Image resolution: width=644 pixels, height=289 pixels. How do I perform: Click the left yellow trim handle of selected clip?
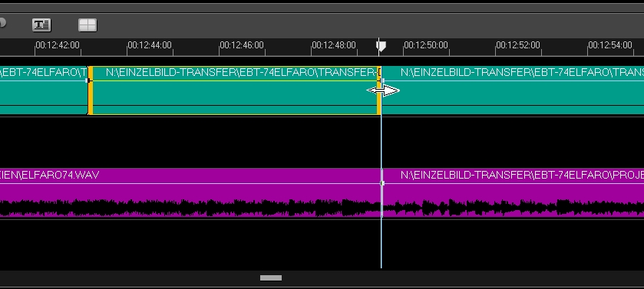(x=91, y=90)
